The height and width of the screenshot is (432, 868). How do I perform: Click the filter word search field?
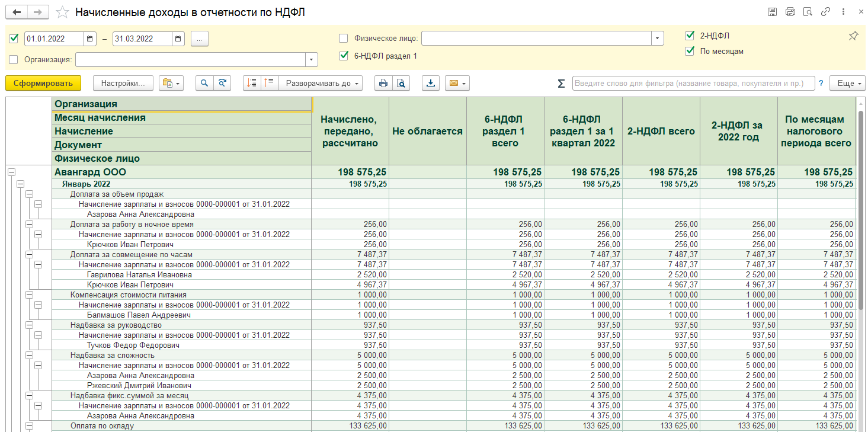(x=693, y=84)
